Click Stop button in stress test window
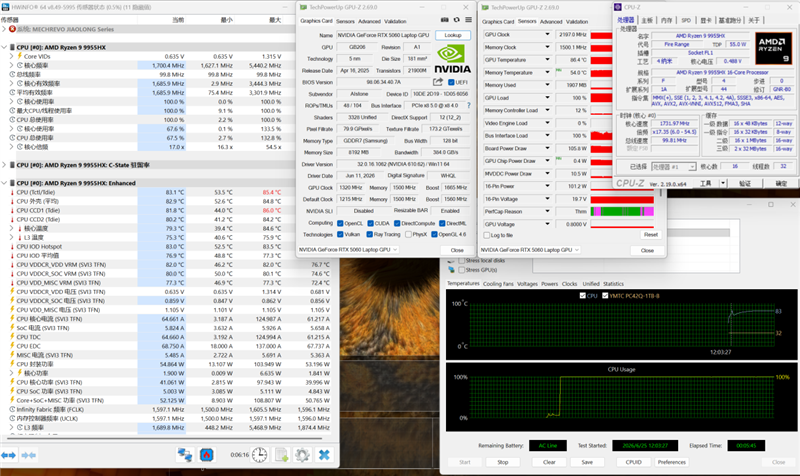 point(503,462)
